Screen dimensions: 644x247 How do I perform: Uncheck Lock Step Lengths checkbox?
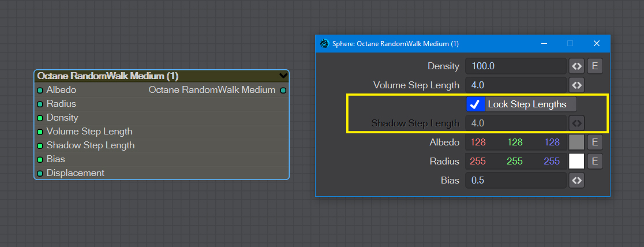pyautogui.click(x=475, y=104)
